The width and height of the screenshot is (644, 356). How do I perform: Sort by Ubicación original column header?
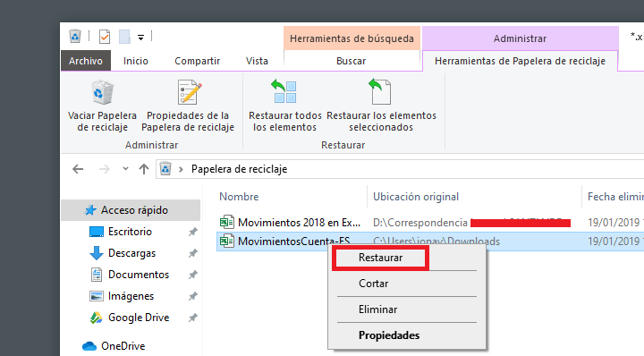tap(416, 197)
